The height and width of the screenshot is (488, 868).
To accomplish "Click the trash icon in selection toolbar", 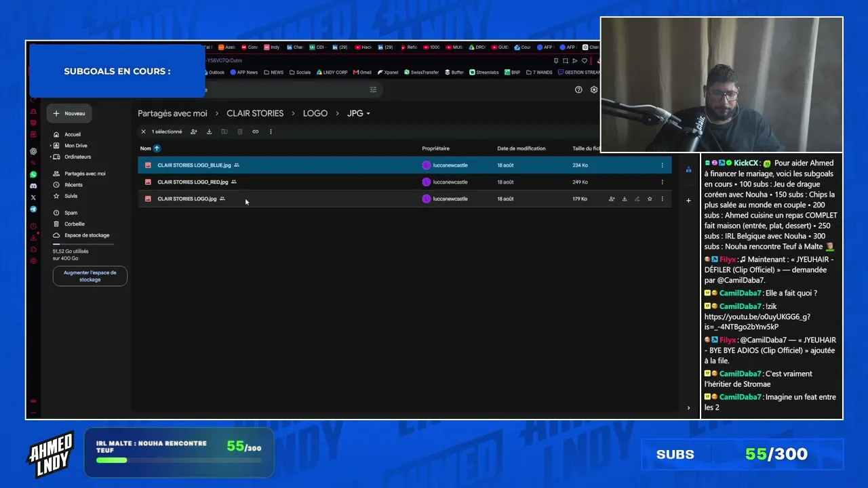I will pyautogui.click(x=240, y=131).
